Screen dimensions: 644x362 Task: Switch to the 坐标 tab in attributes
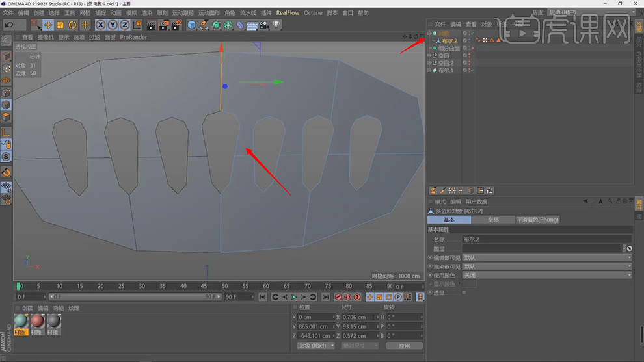click(x=493, y=220)
